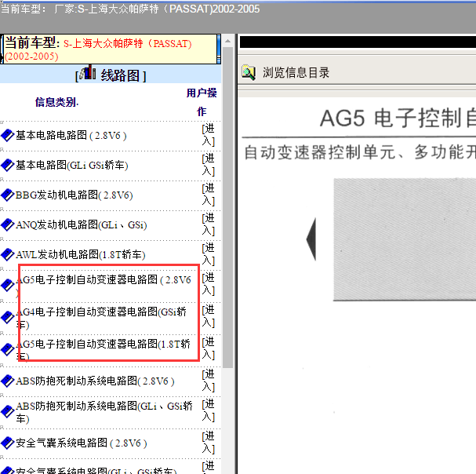Open 进入 for BBG发动机电路图
The height and width of the screenshot is (474, 476).
(209, 195)
